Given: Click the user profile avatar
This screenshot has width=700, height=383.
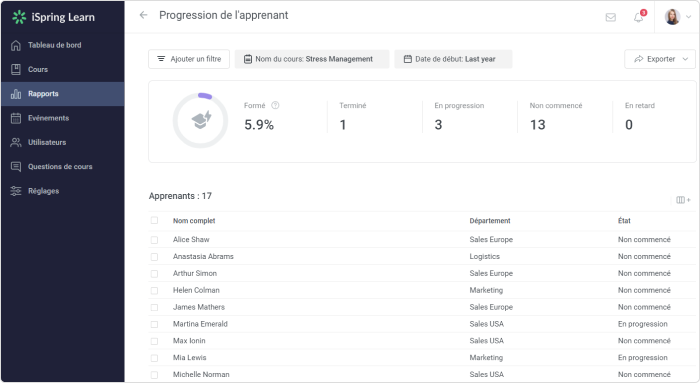Looking at the screenshot, I should (x=672, y=17).
